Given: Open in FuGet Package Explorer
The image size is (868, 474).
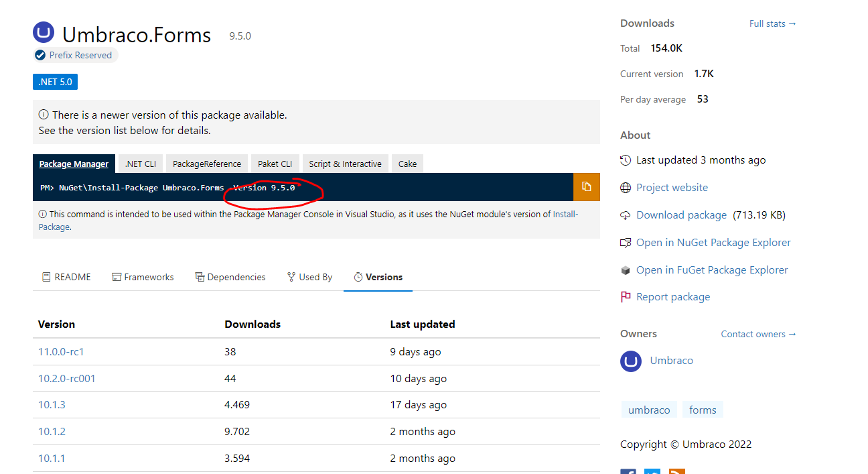Looking at the screenshot, I should pos(712,270).
